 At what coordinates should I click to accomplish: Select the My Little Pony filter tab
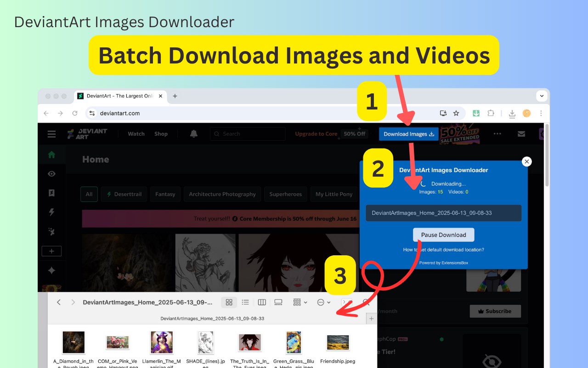[334, 194]
